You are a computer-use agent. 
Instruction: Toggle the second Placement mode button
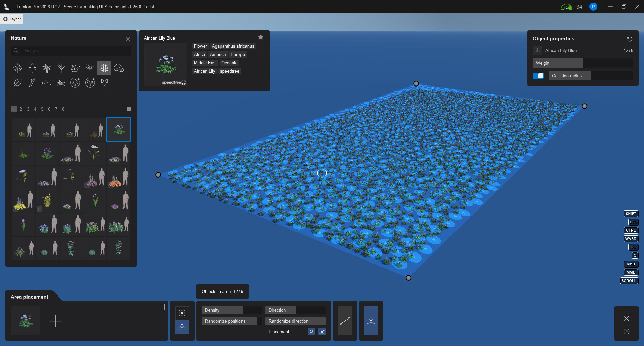[322, 332]
